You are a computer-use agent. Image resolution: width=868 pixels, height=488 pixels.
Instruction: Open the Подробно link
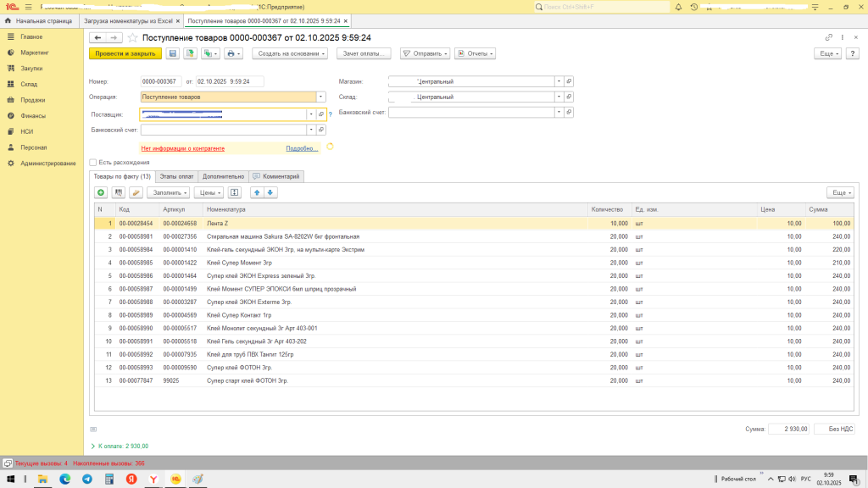[302, 148]
